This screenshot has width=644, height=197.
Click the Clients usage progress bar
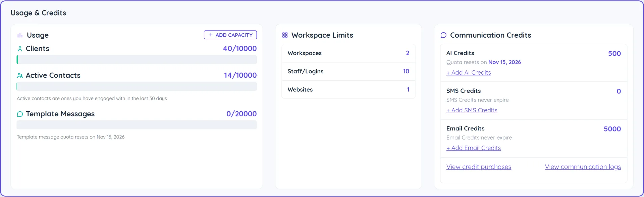click(137, 60)
